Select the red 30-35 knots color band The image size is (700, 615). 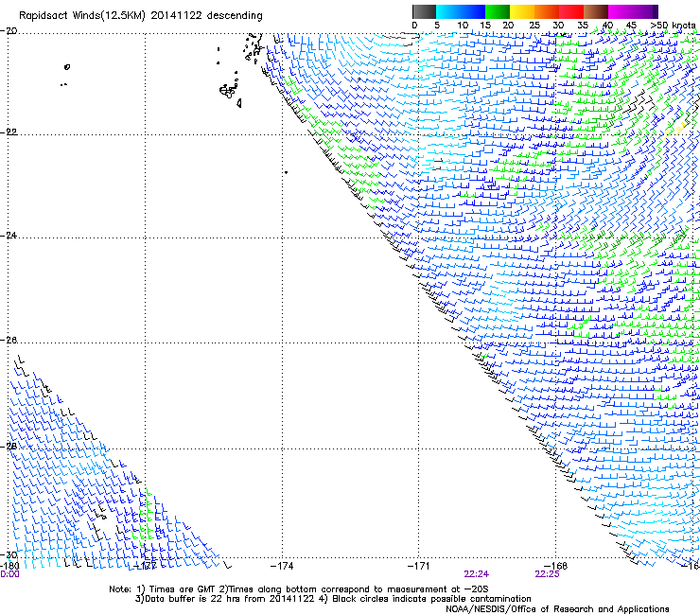click(x=571, y=11)
